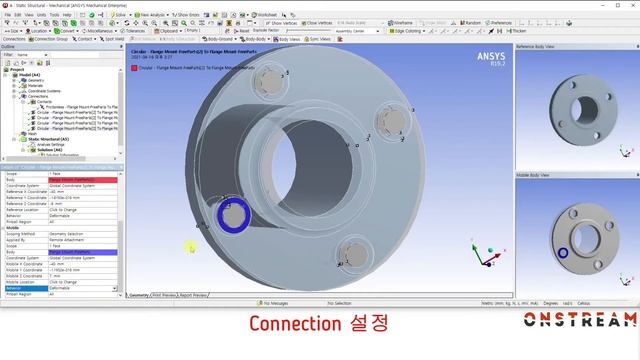
Task: Open the Edit menu
Action: point(18,15)
